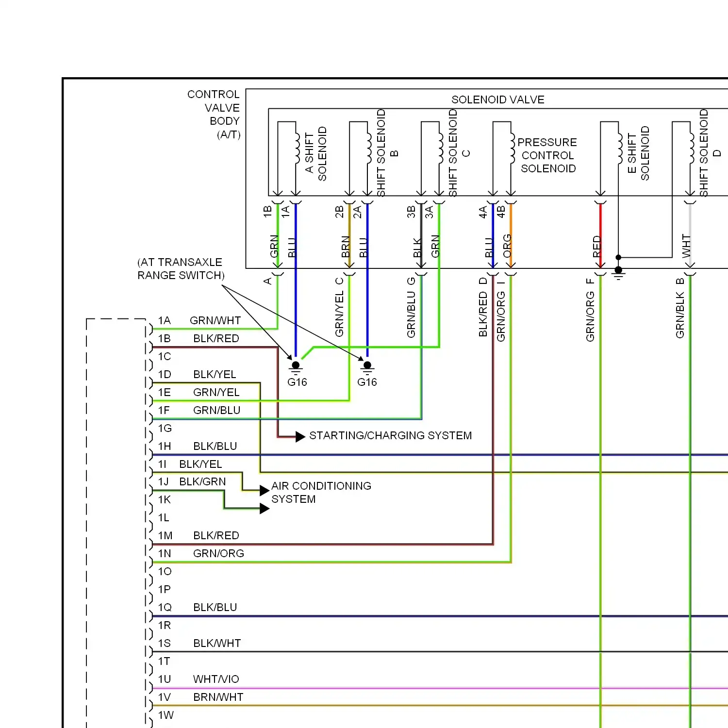Click the 1W pin label
Image resolution: width=728 pixels, height=728 pixels.
[x=165, y=715]
